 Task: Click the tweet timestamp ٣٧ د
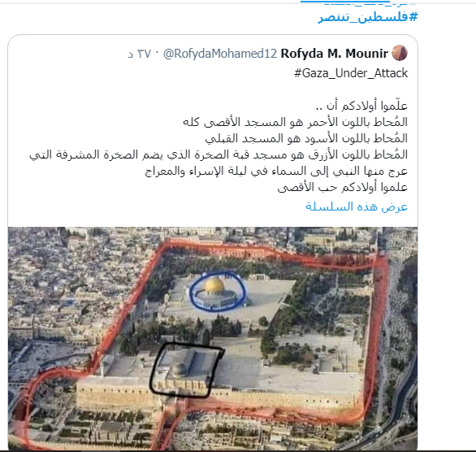(140, 54)
